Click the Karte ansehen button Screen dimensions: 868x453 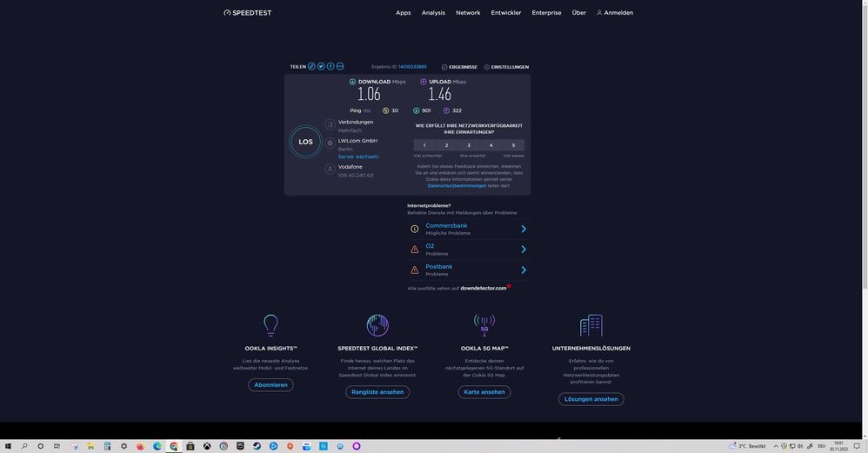pos(484,392)
